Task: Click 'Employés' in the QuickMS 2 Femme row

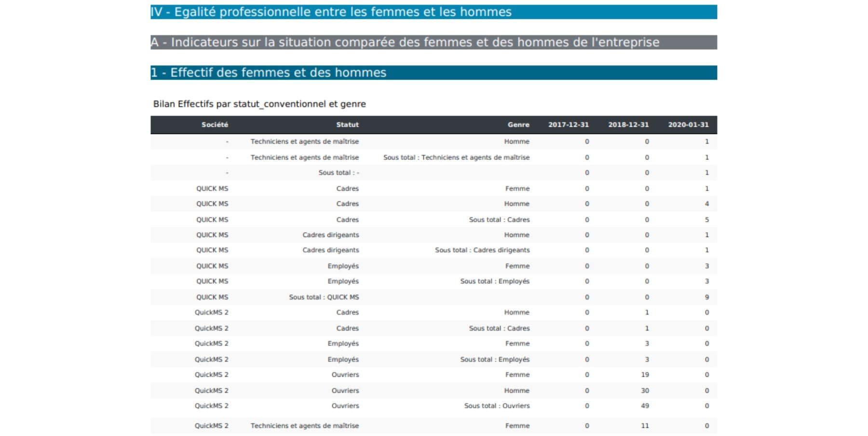Action: (x=343, y=344)
